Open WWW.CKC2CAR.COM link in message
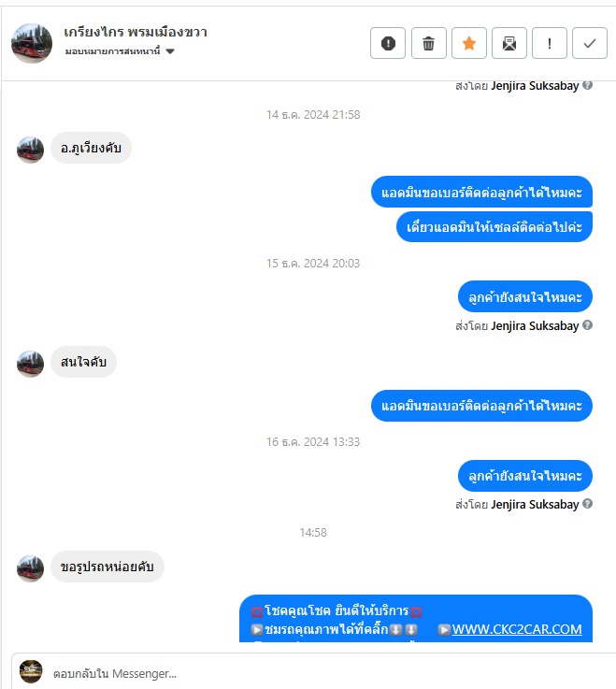The width and height of the screenshot is (616, 689). click(x=517, y=629)
